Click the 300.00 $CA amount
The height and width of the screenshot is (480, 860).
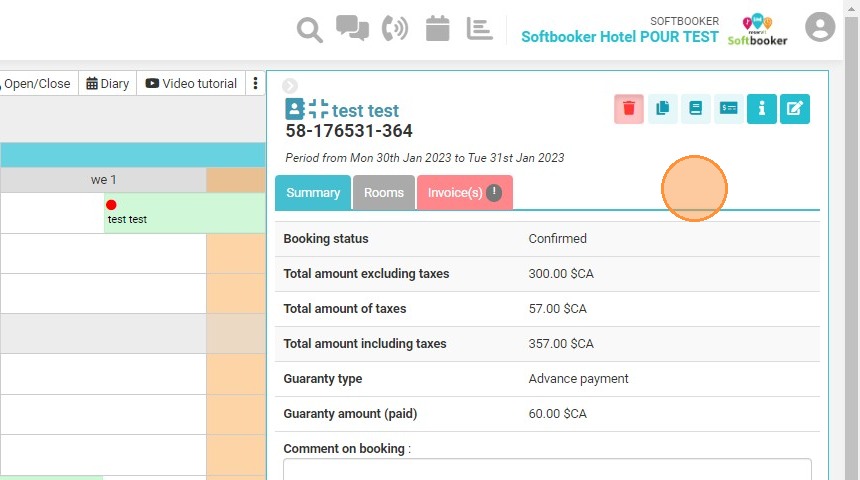tap(561, 274)
